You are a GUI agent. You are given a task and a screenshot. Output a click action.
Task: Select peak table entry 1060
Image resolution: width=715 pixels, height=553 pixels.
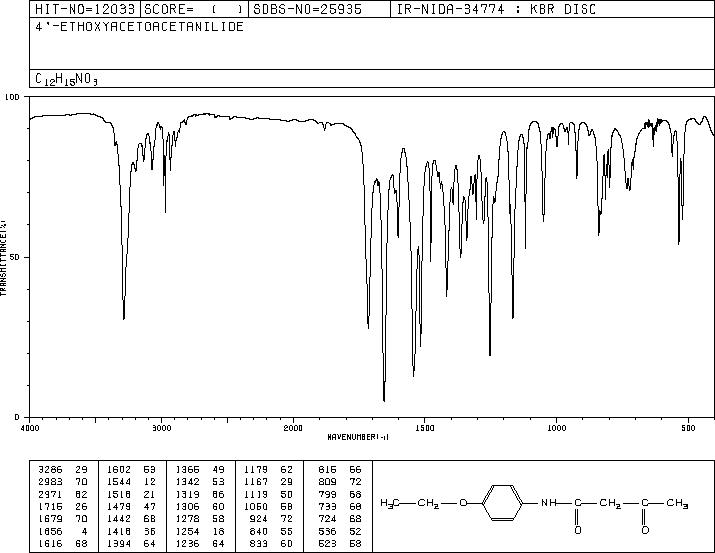256,506
